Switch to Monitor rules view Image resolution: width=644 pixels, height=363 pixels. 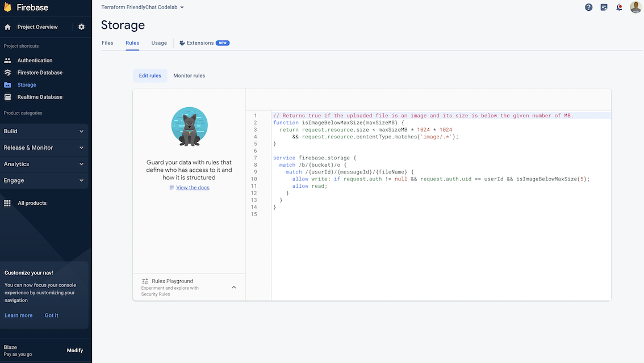189,75
